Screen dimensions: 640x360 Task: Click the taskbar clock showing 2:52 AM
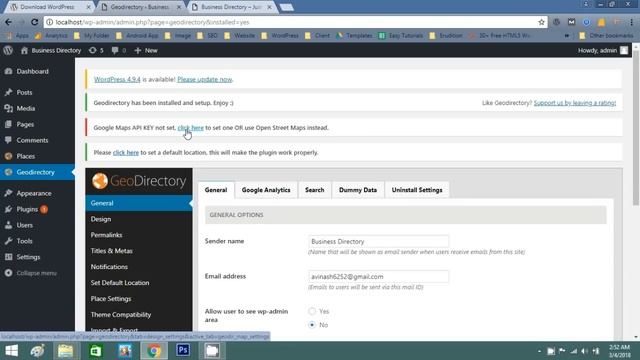(x=619, y=351)
